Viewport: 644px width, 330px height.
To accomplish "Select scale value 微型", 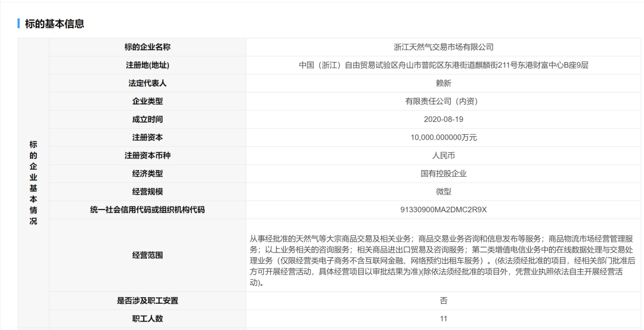I will 444,192.
